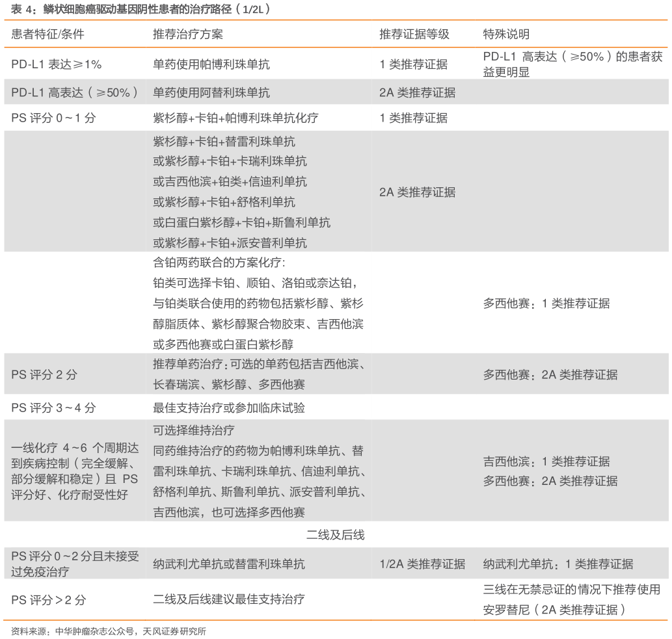The height and width of the screenshot is (639, 672).
Task: Click the note '纳武利尤单抗：1 类推荐证据'
Action: pos(558,564)
